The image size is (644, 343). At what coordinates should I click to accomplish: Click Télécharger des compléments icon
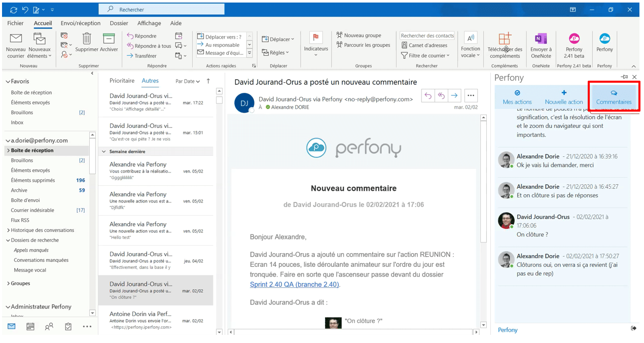pos(505,44)
